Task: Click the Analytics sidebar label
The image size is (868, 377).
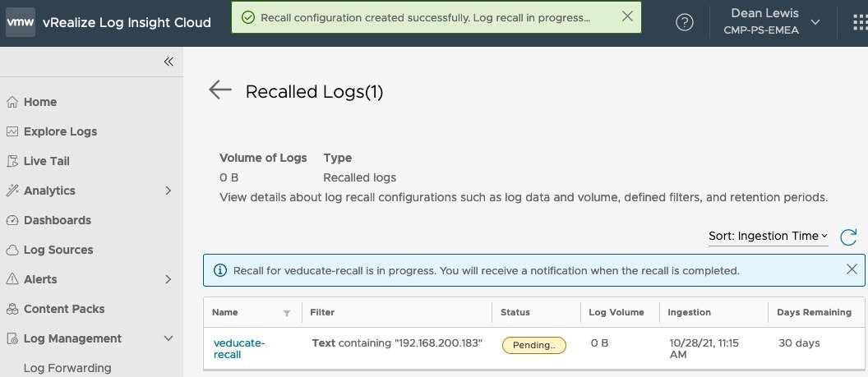Action: pos(49,191)
